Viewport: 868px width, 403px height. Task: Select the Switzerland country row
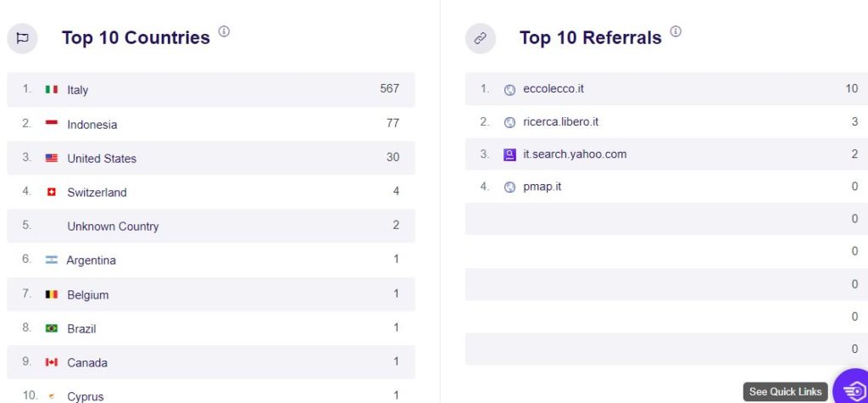211,192
